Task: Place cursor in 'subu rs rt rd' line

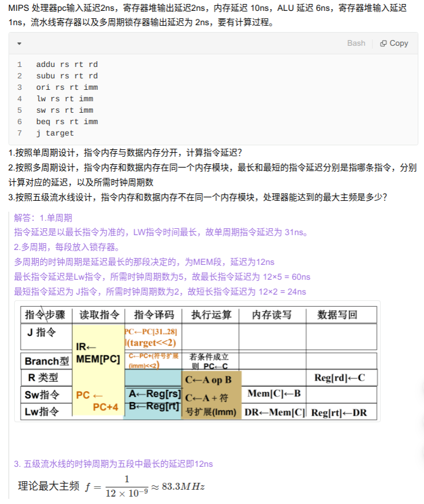Action: (67, 76)
